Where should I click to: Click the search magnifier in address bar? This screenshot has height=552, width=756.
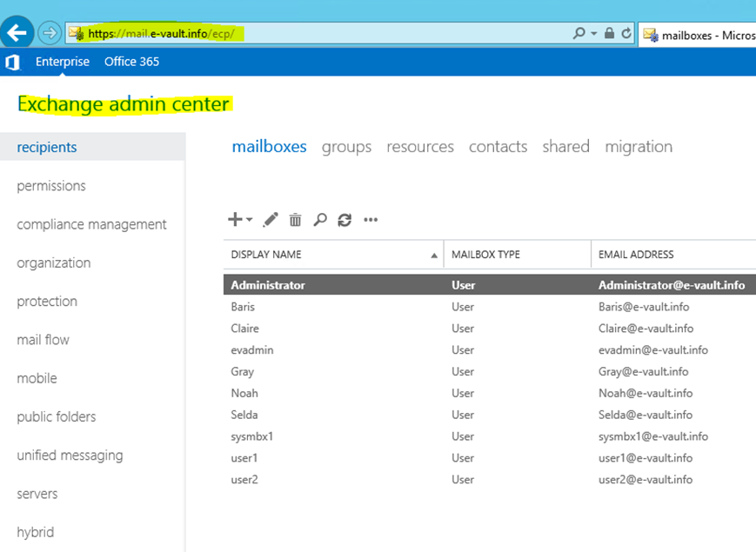pyautogui.click(x=579, y=33)
